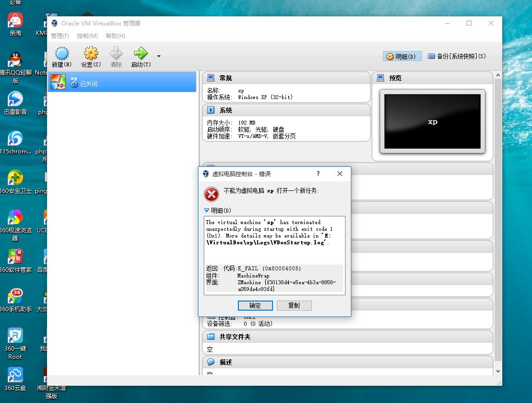Open the 管理(F) menu

pyautogui.click(x=60, y=36)
